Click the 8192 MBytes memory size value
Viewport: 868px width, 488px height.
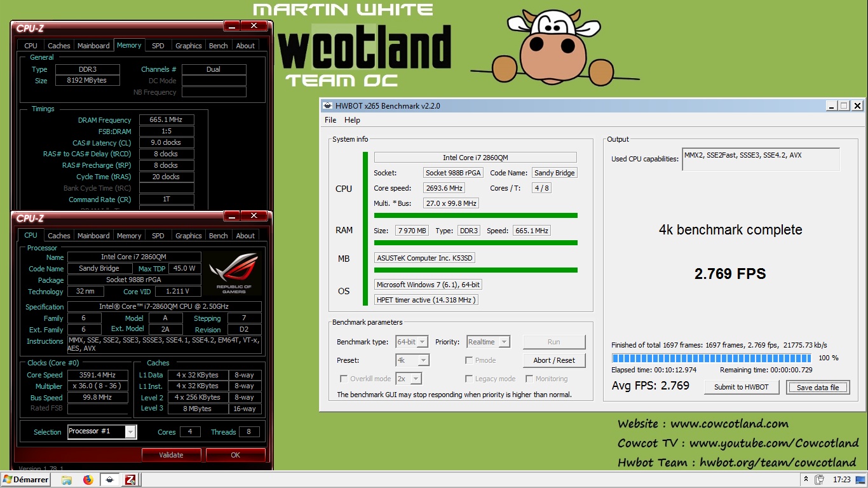click(x=86, y=81)
